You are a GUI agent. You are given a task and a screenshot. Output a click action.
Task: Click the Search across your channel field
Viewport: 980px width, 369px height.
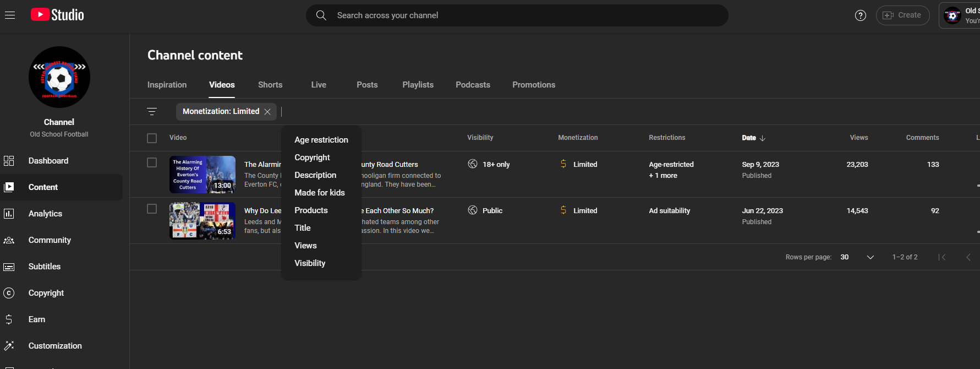[517, 15]
